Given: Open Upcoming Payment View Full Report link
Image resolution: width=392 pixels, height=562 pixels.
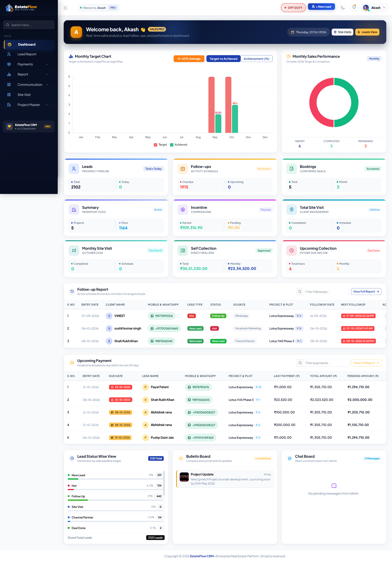Looking at the screenshot, I should (366, 363).
